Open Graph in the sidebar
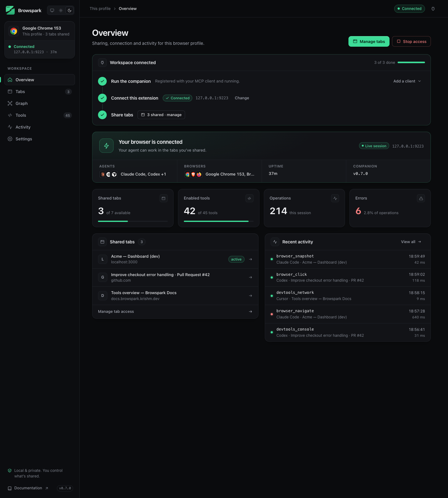Viewport: 448px width, 498px height. click(x=40, y=103)
